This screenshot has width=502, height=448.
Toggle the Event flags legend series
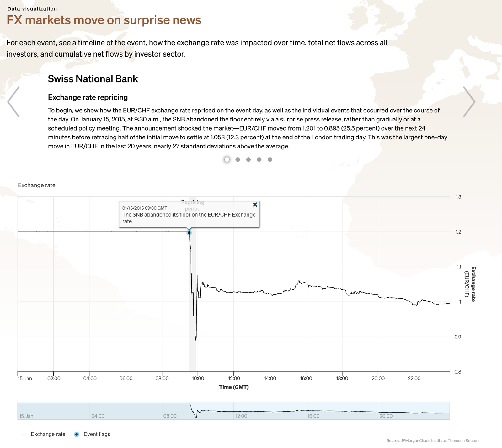click(97, 434)
